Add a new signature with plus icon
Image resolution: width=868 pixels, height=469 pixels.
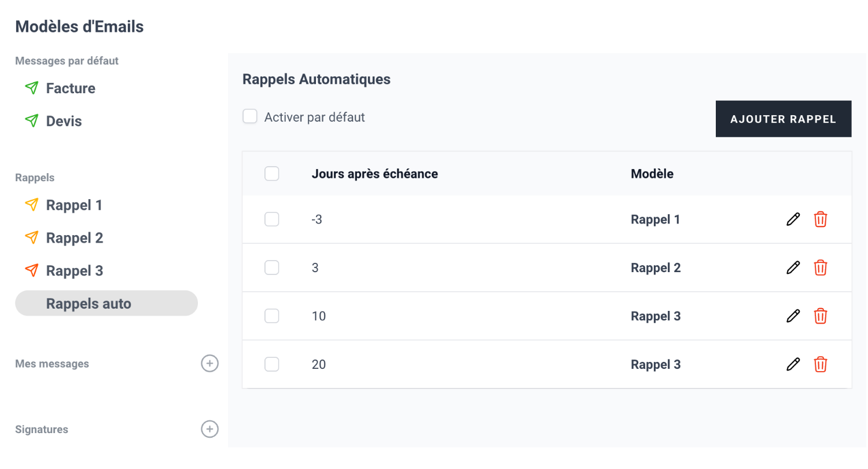pyautogui.click(x=209, y=429)
